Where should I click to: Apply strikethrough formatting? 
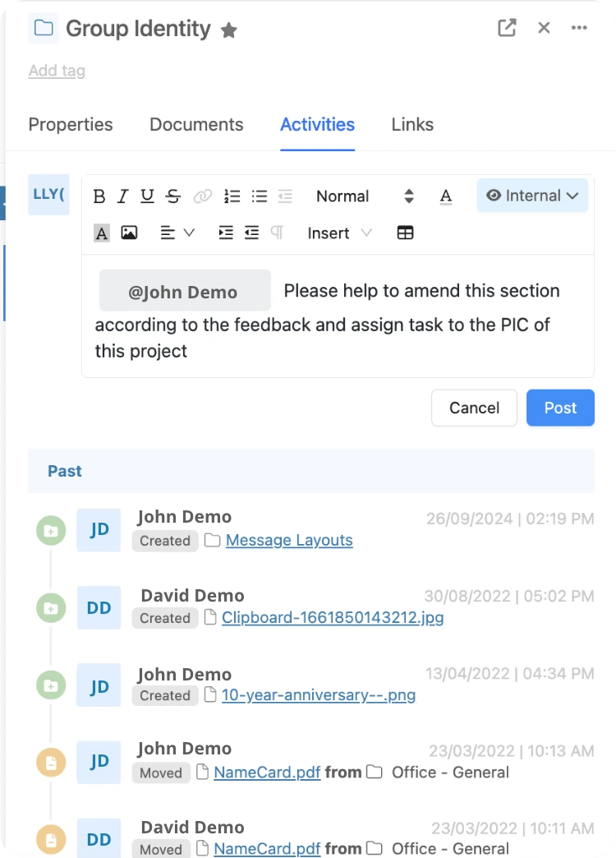point(172,196)
